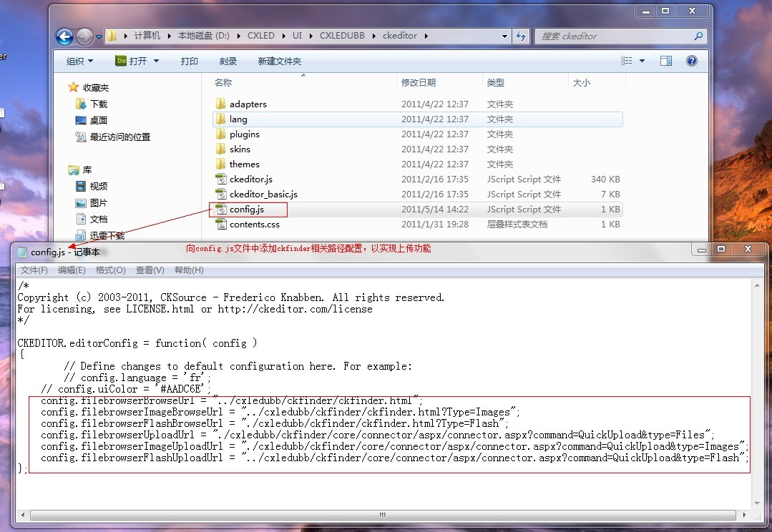
Task: Click the 搜索 ckeditor search box
Action: 615,36
